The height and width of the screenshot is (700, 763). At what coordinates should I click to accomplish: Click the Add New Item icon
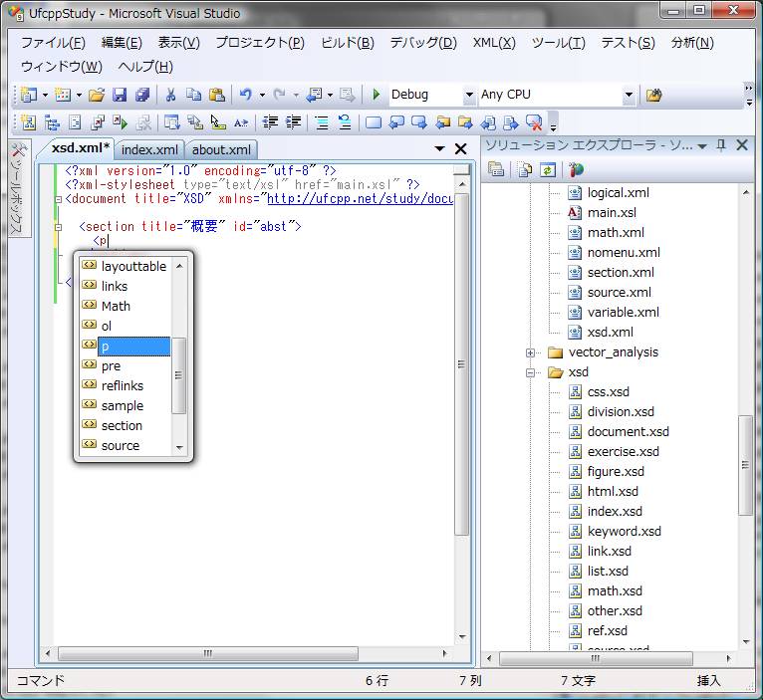63,95
